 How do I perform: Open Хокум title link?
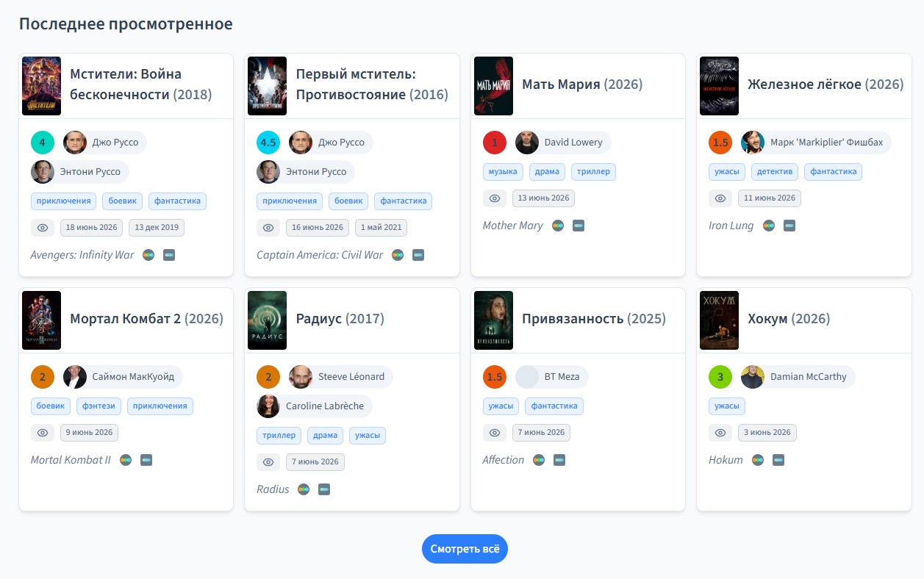(x=789, y=319)
